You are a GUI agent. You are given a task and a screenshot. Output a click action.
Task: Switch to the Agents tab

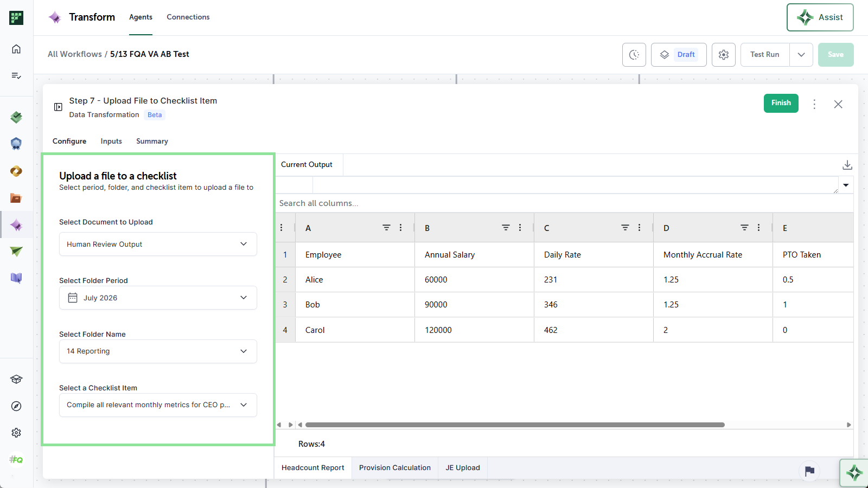tap(141, 17)
